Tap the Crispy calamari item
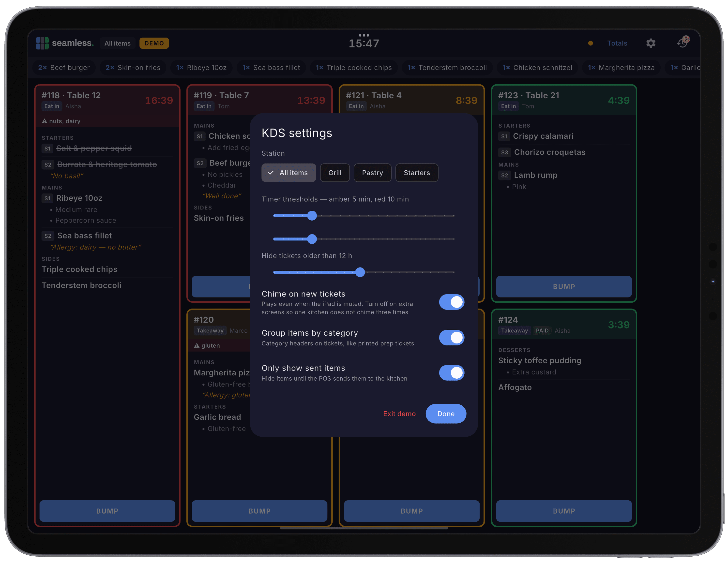728x563 pixels. point(543,136)
